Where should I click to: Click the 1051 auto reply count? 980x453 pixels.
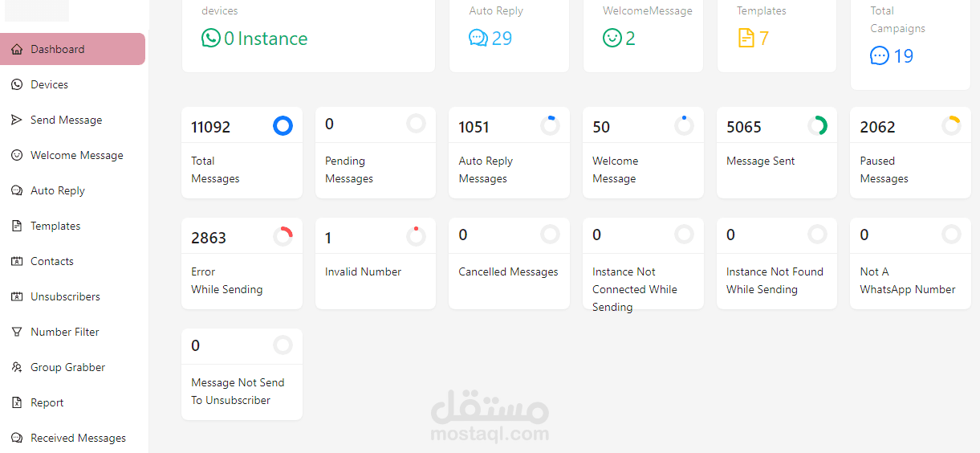(474, 127)
